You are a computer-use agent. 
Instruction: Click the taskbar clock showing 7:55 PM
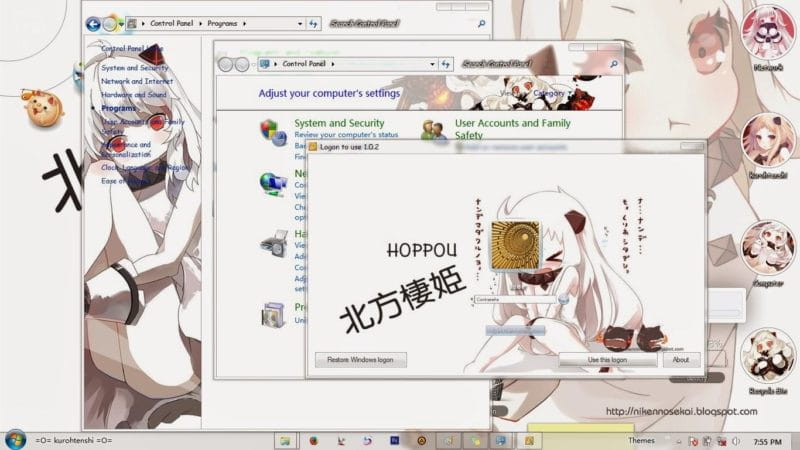[x=767, y=442]
